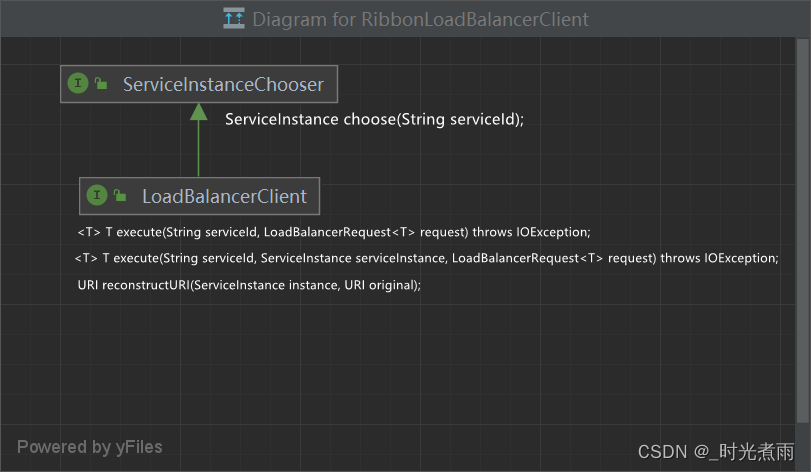Click the choose method name
Viewport: 811px width, 472px height.
tap(367, 119)
